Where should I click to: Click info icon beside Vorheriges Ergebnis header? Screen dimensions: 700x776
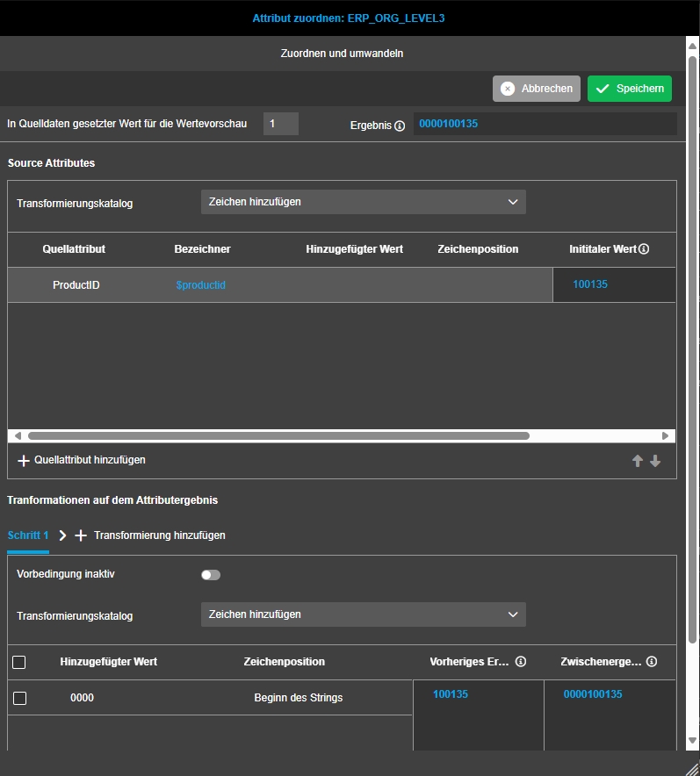pos(521,662)
